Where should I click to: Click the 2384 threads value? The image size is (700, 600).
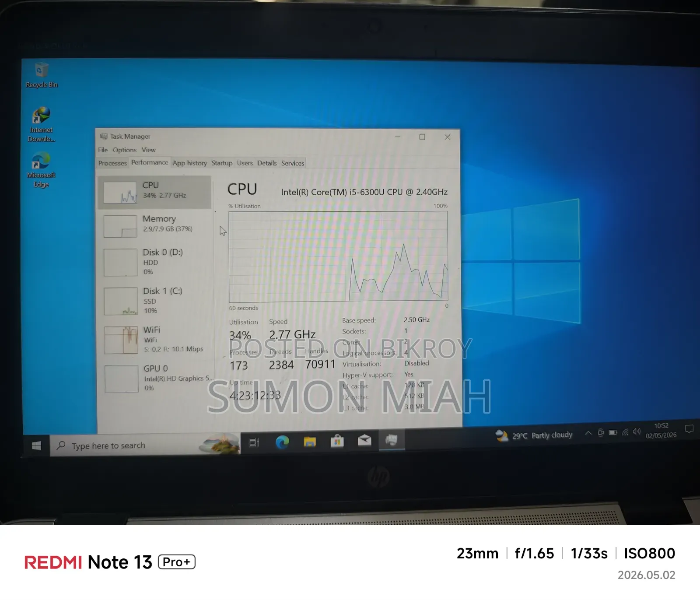point(281,365)
